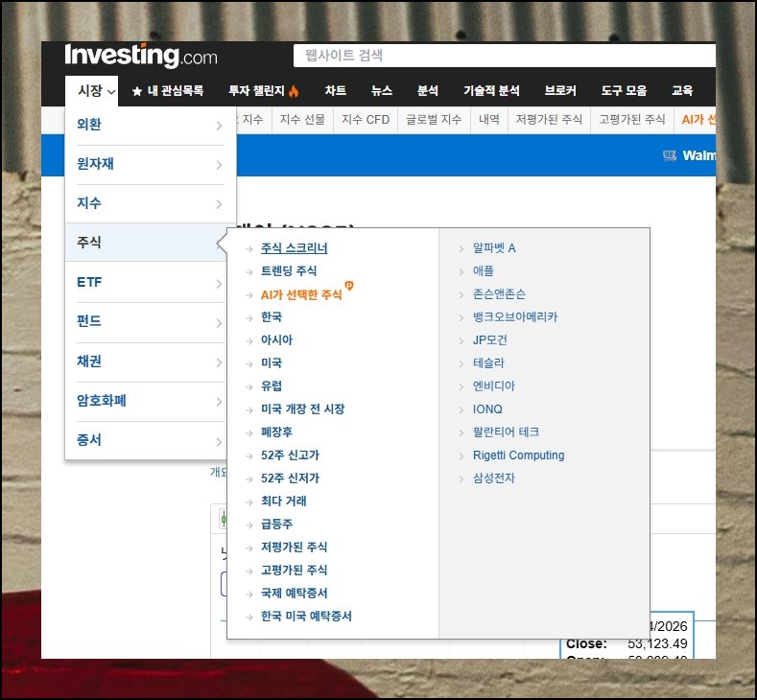Image resolution: width=757 pixels, height=700 pixels.
Task: Open the 52주 신저가 link
Action: pos(290,478)
